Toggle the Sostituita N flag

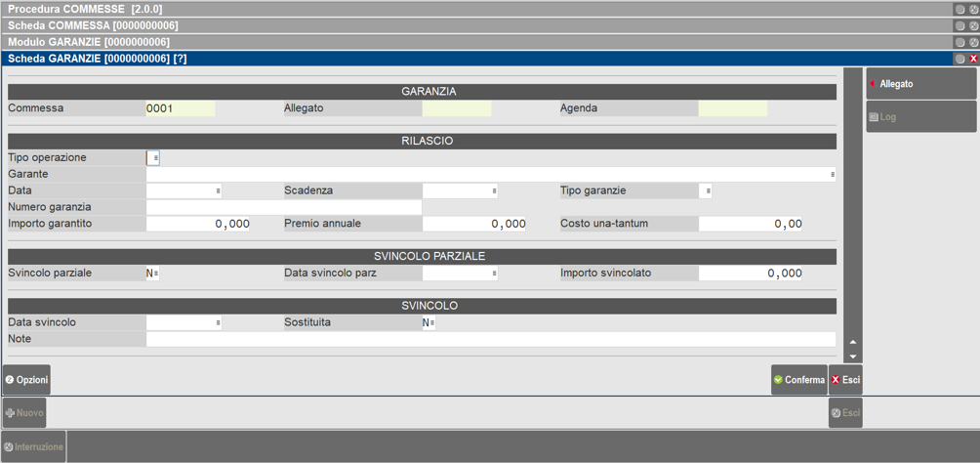coord(429,322)
